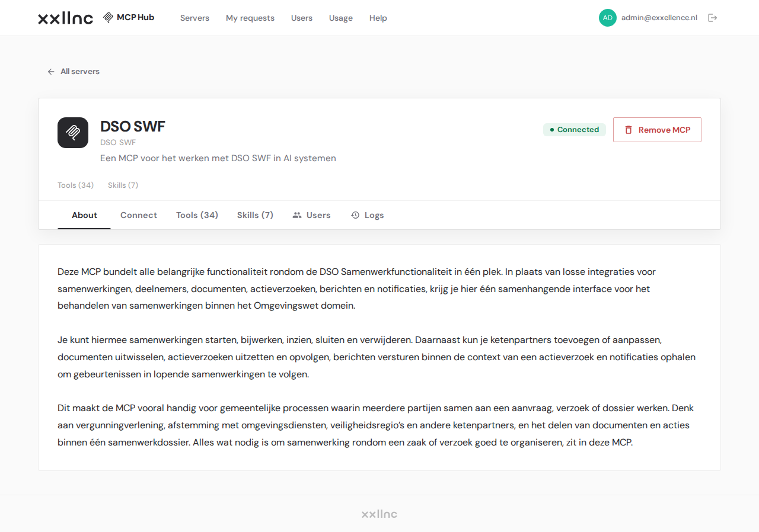Click the paragraph starting 'Deze MCP bundelt'
The height and width of the screenshot is (532, 759).
[x=356, y=289]
